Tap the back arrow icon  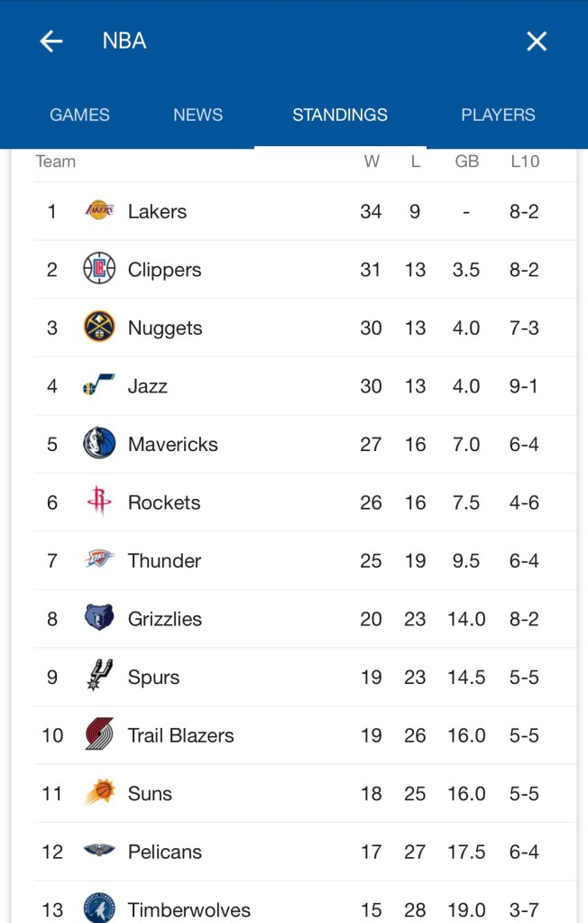coord(51,41)
